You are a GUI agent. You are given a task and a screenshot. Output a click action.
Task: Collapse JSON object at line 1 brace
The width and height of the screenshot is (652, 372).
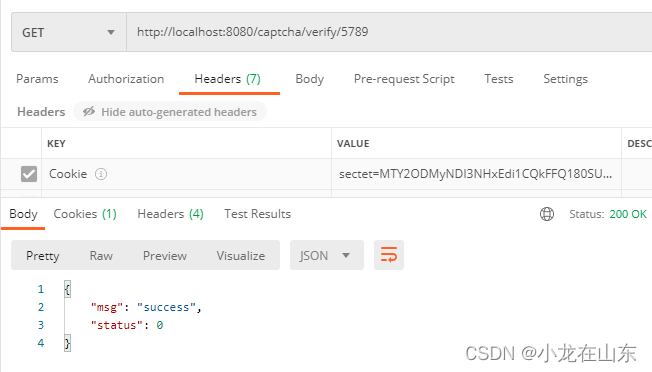click(67, 289)
